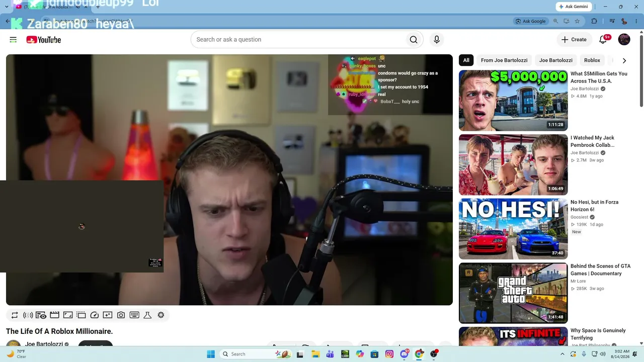Expand more filter chips with right arrow
This screenshot has width=644, height=362.
(x=624, y=60)
